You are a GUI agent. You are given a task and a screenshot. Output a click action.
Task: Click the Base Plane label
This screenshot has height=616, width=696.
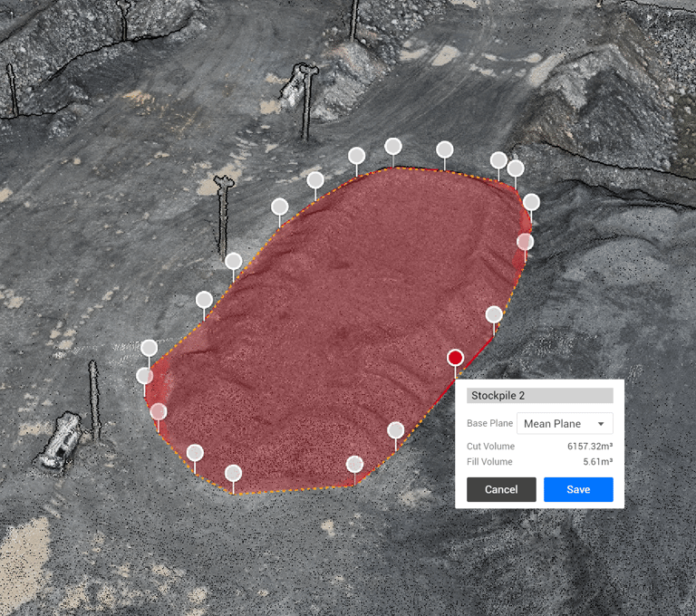click(x=489, y=423)
